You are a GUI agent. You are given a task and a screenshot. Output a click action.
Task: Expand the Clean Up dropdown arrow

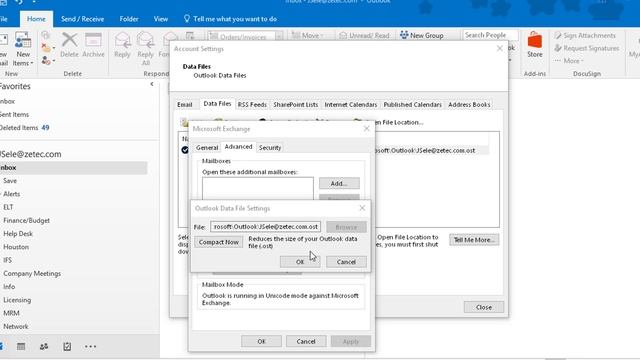[x=53, y=48]
